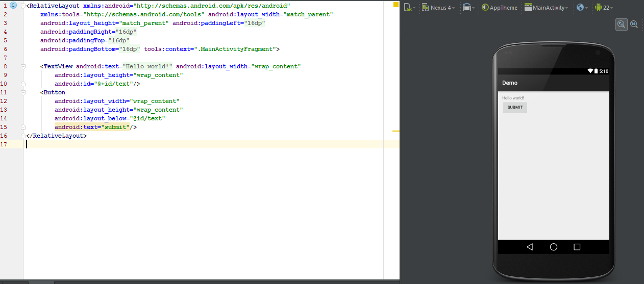644x284 pixels.
Task: Click the orientation rotate screen icon
Action: tap(467, 8)
